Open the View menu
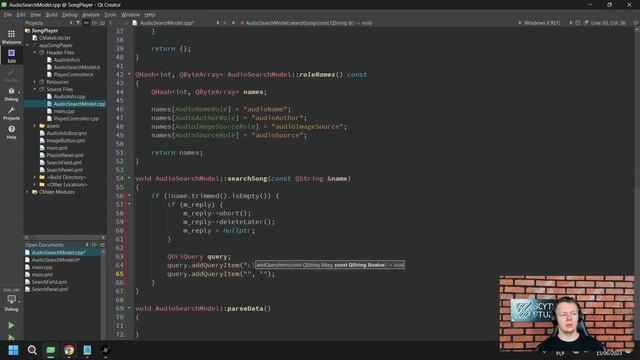This screenshot has height=360, width=640. tap(36, 14)
